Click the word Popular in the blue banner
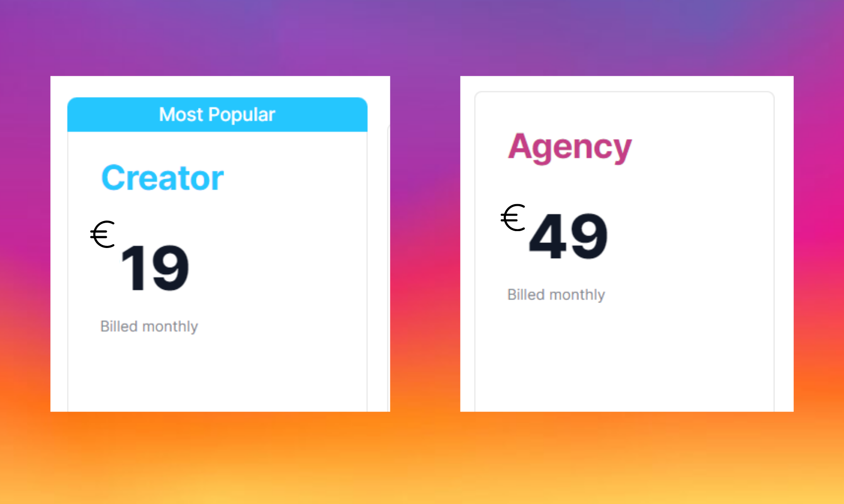The height and width of the screenshot is (504, 844). click(242, 115)
